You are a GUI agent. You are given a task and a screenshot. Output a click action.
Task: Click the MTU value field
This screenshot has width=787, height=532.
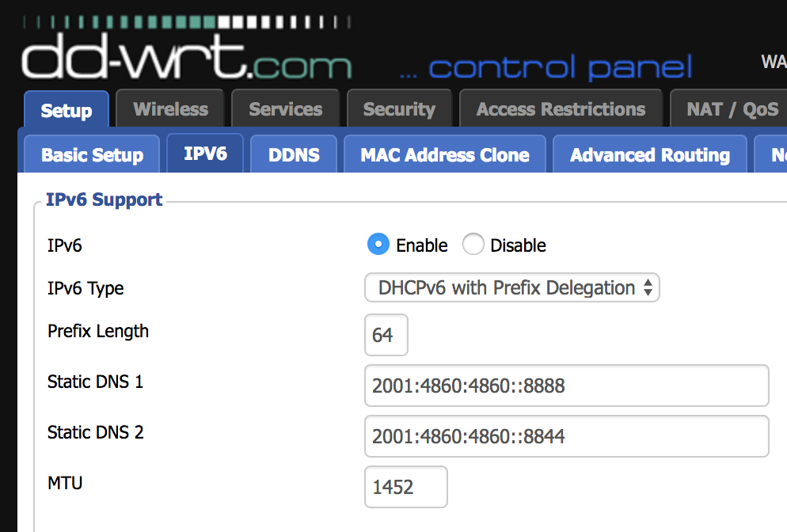(x=406, y=487)
